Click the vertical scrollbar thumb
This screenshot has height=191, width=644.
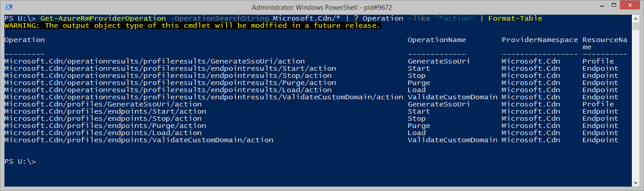[635, 26]
